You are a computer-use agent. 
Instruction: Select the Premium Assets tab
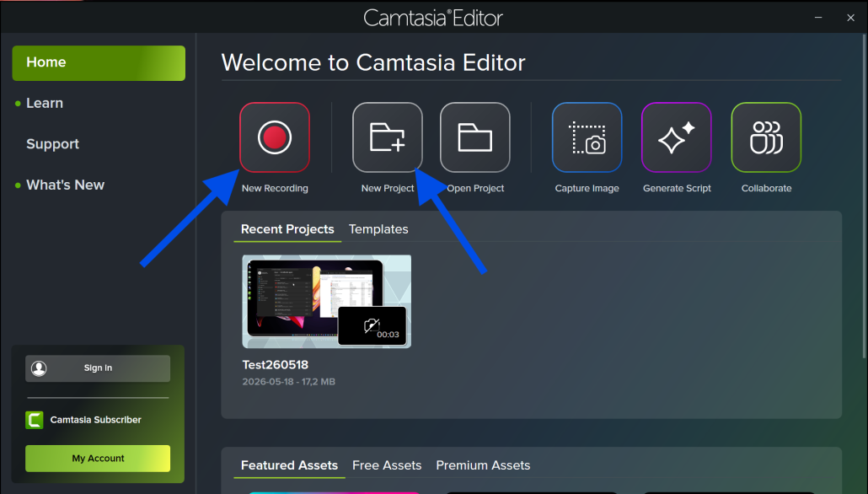pos(483,465)
